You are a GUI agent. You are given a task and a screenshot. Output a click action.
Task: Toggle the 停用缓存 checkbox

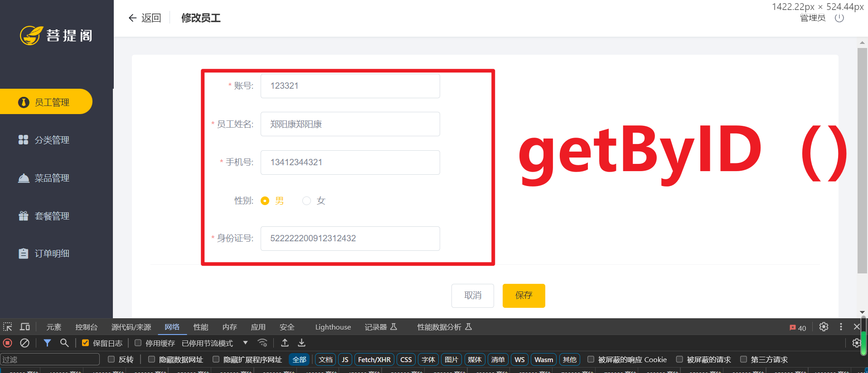[138, 343]
